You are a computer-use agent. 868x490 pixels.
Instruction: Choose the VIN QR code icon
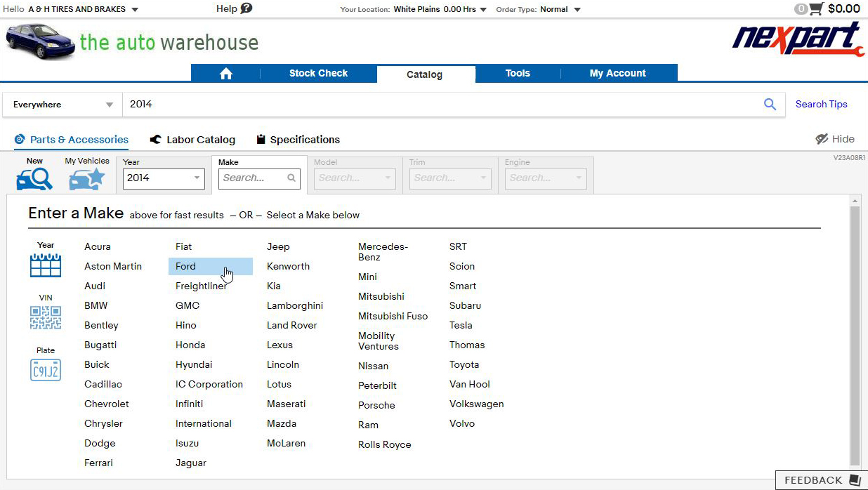coord(46,318)
